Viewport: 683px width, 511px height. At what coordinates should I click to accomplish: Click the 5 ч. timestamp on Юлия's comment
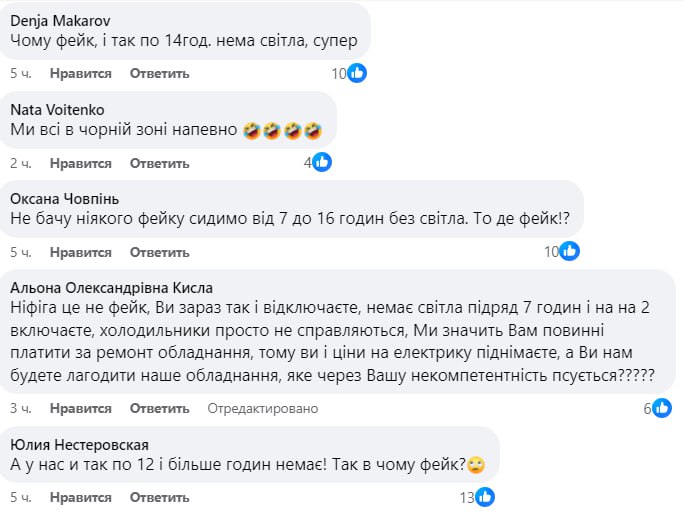21,498
